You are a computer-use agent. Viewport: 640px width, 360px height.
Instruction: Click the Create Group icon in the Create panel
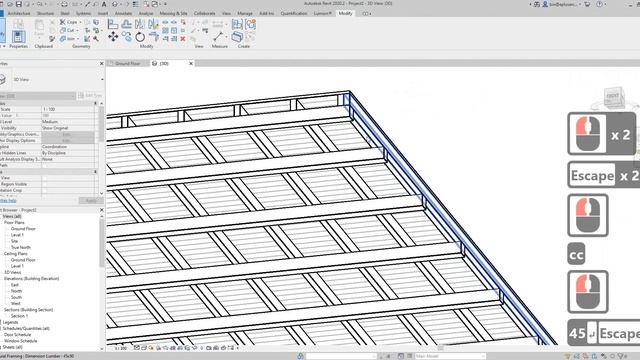pos(250,24)
